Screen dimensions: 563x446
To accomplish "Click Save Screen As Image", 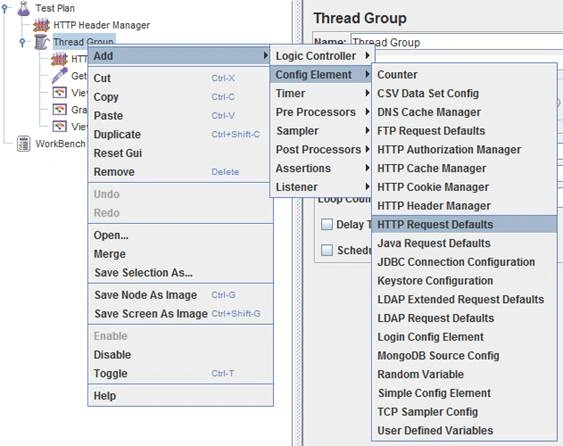I will coord(180,313).
